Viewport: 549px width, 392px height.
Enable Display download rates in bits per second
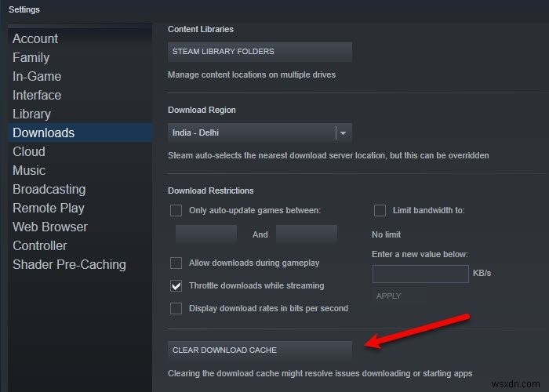click(176, 308)
